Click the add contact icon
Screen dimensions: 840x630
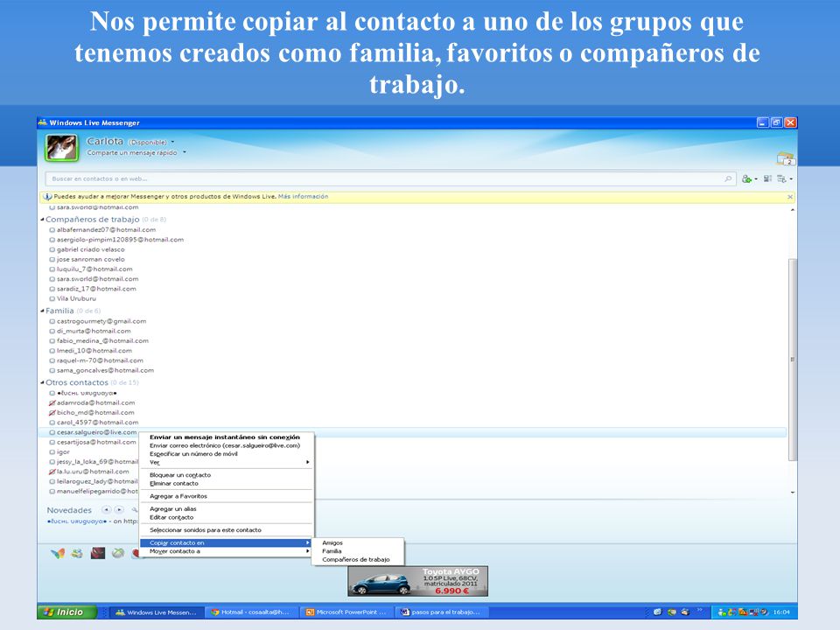(746, 178)
